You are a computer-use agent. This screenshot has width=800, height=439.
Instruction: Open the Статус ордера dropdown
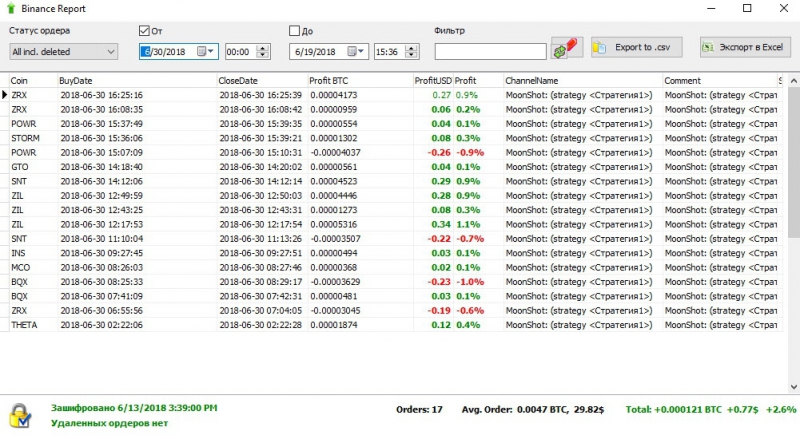pyautogui.click(x=64, y=52)
